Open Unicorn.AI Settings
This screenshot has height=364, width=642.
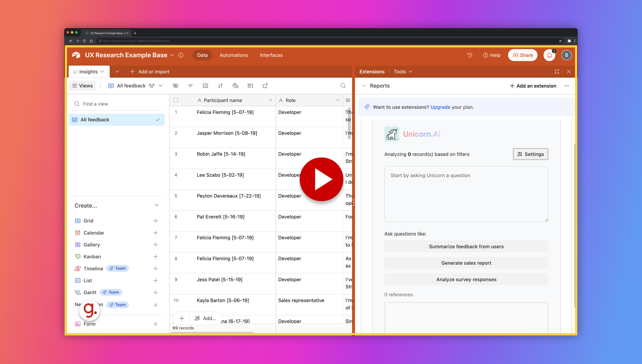point(530,154)
